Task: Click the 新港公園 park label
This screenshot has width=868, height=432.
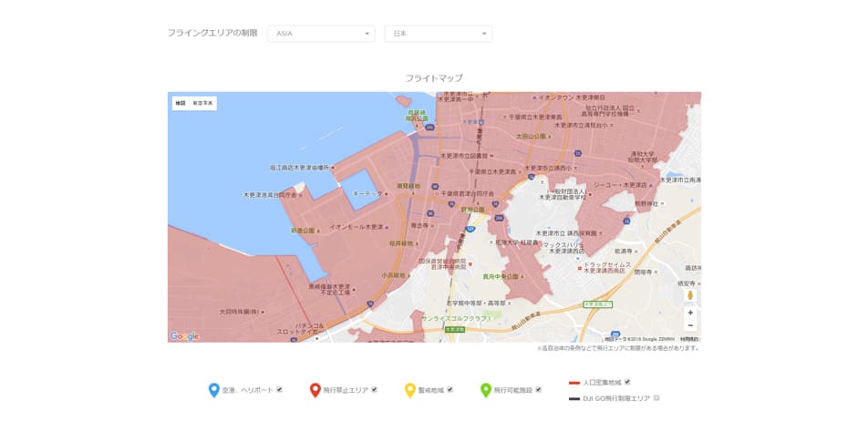Action: pyautogui.click(x=303, y=230)
